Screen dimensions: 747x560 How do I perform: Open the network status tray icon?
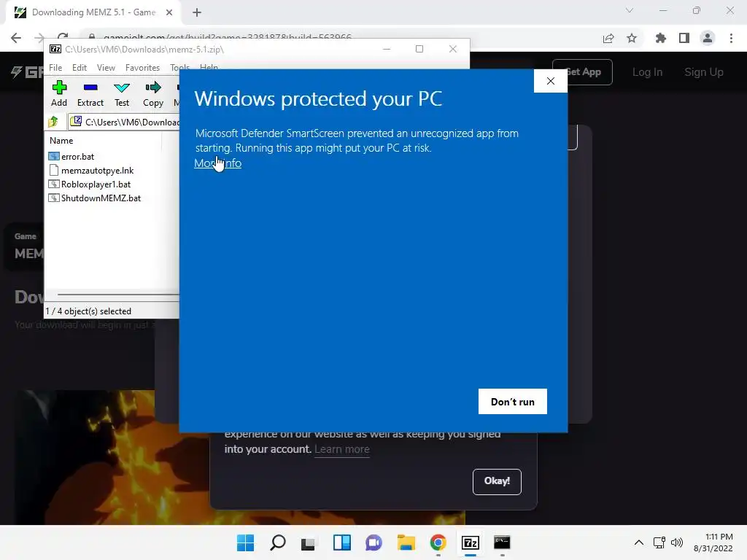[659, 542]
